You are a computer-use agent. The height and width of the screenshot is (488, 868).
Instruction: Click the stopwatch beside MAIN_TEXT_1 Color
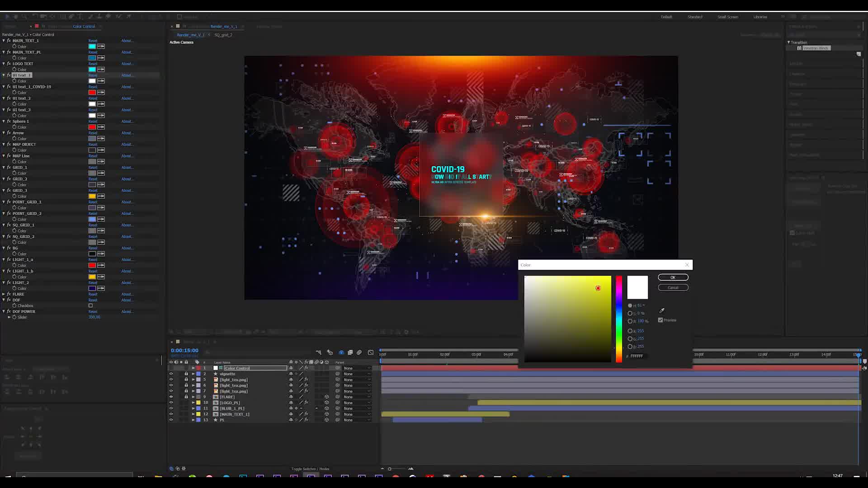(14, 47)
